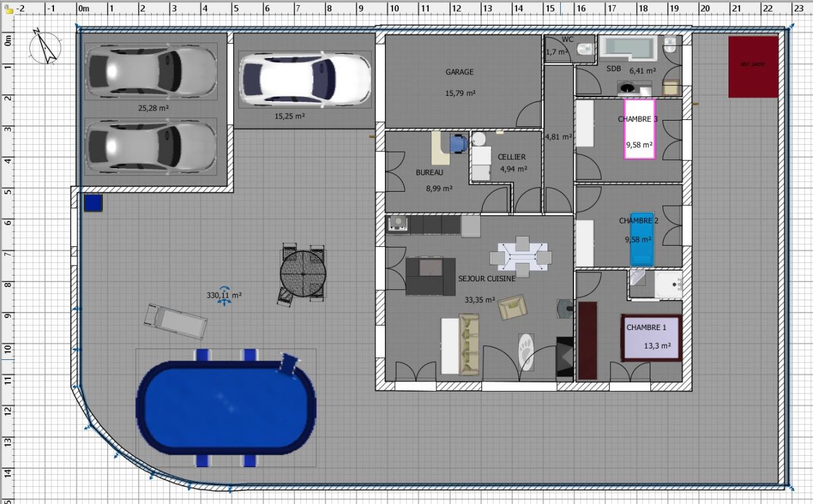The height and width of the screenshot is (504, 813).
Task: Click the 330,11 m² terrain area value
Action: [x=224, y=295]
